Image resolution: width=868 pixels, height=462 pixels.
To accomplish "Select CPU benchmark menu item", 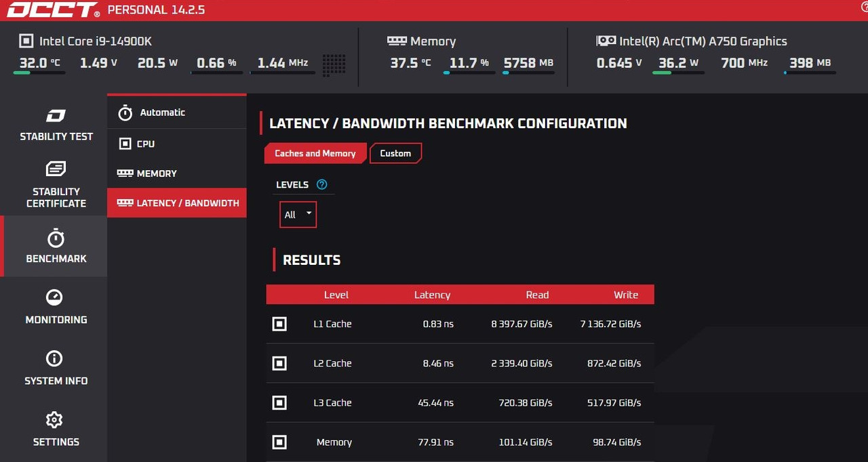I will point(176,144).
